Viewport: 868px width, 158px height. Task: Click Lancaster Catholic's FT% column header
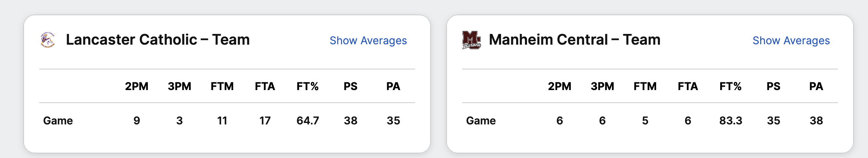(307, 86)
